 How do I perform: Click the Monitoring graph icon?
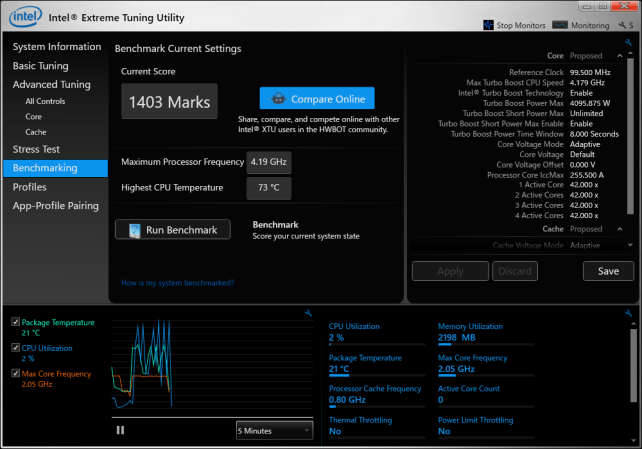pos(560,25)
